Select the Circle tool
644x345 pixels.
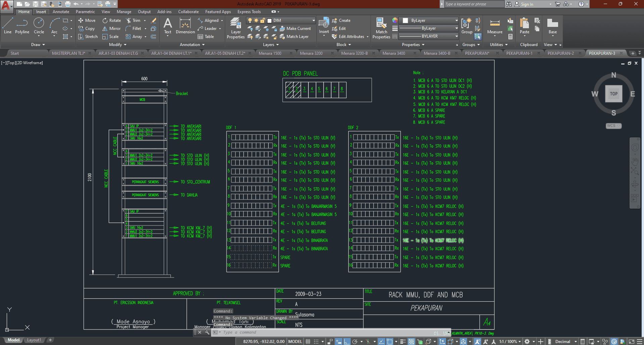click(x=39, y=26)
